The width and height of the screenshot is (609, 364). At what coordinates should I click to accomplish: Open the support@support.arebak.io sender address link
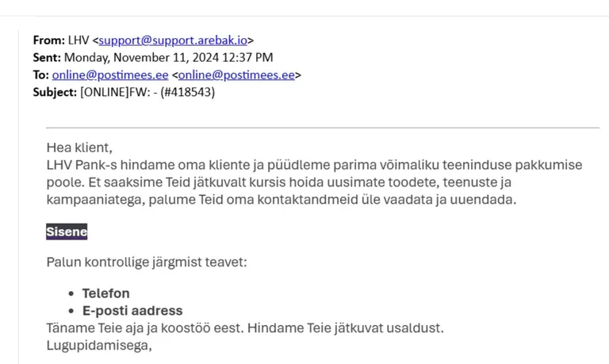click(173, 40)
